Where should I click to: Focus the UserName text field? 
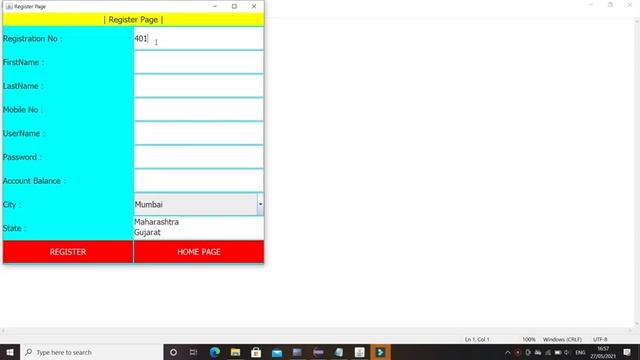coord(199,133)
